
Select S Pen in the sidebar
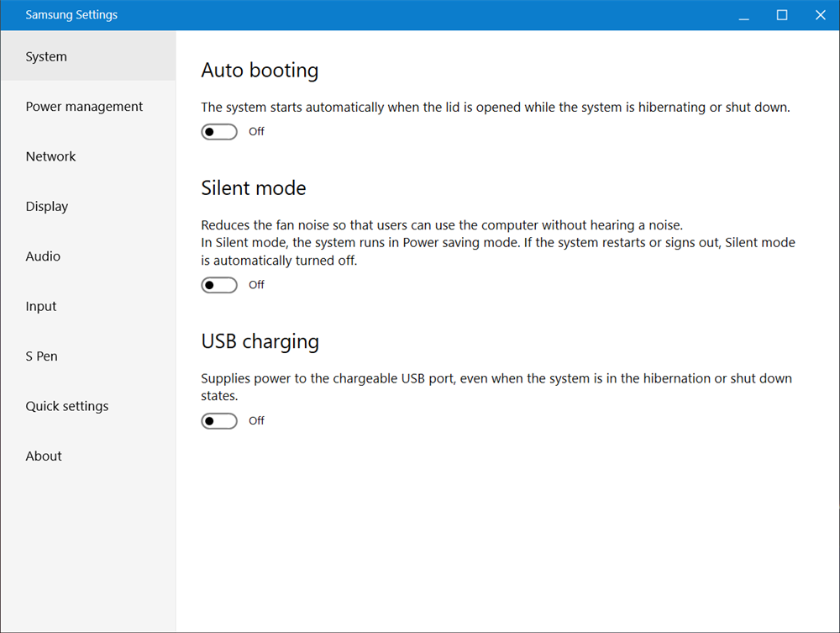[x=42, y=356]
